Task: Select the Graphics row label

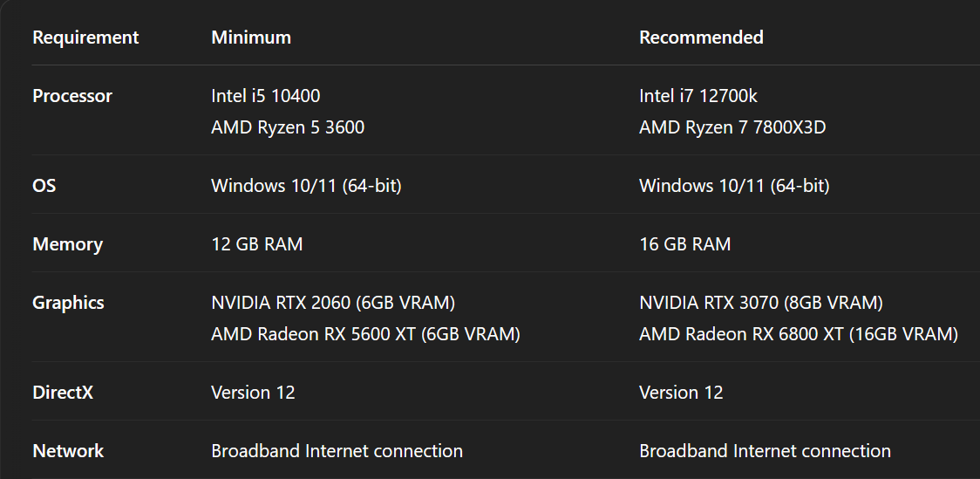Action: click(x=68, y=303)
